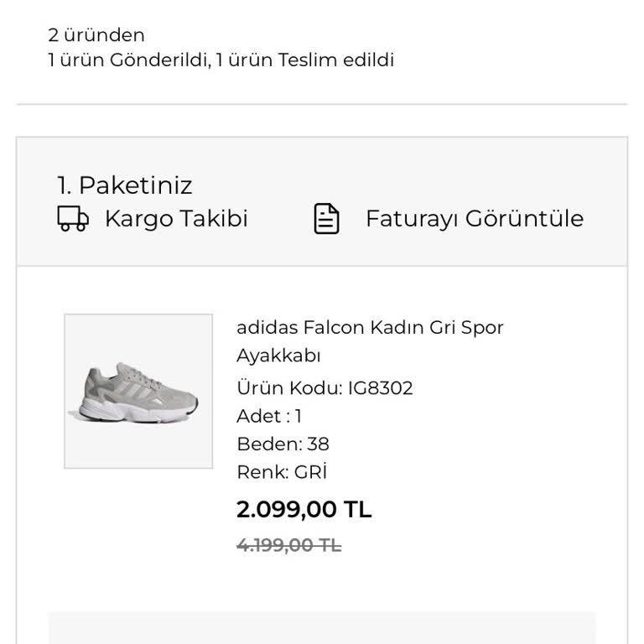Click the Renk: GRİ color line

[x=282, y=471]
